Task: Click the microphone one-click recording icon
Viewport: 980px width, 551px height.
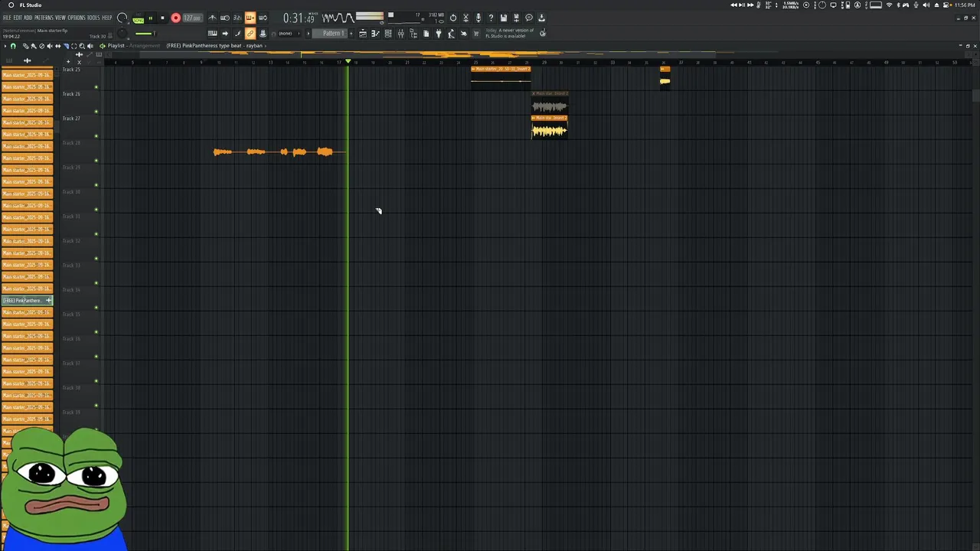Action: coord(479,18)
